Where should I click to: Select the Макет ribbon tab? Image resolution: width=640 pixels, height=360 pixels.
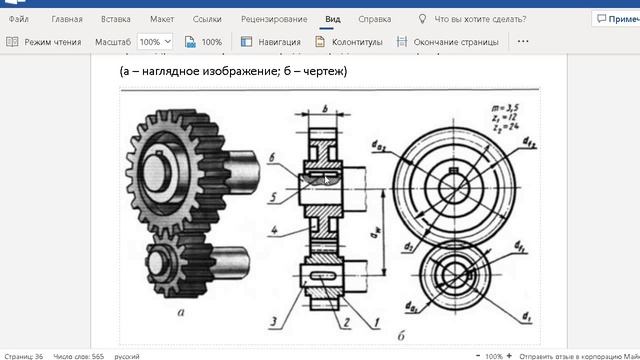point(162,19)
